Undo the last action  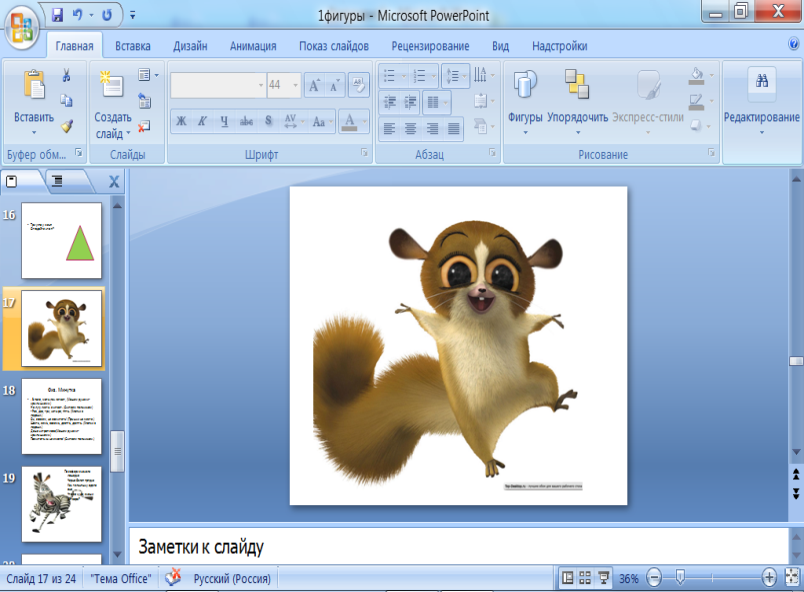tap(77, 14)
